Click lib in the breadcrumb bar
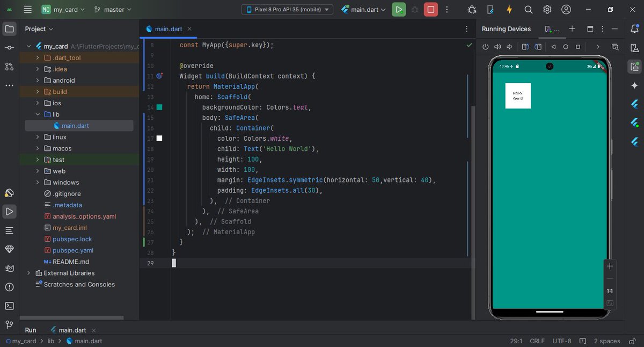Viewport: 644px width, 347px height. (51, 341)
